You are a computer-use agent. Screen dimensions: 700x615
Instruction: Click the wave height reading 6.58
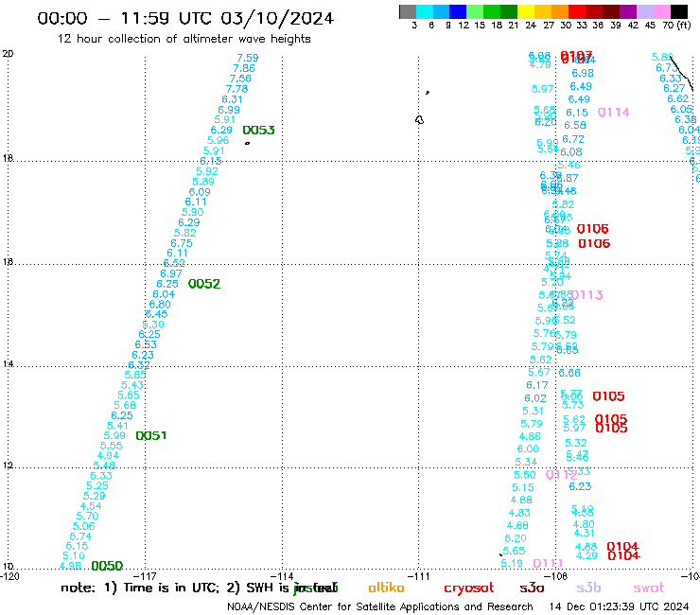(574, 125)
